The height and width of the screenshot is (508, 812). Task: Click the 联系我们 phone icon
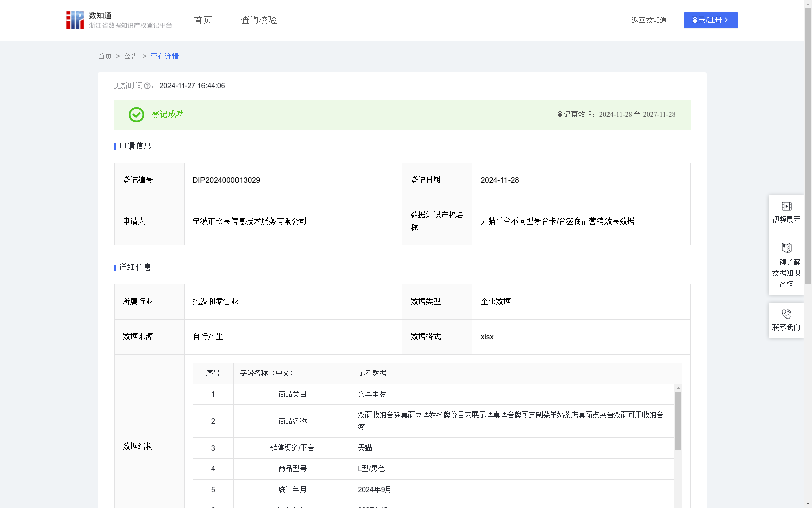pos(786,314)
